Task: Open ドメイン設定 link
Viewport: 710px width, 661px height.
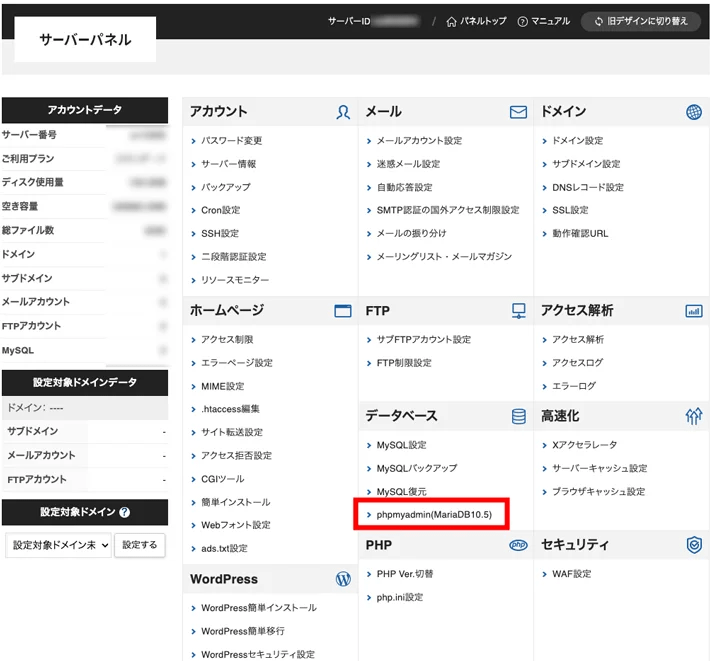Action: pos(577,141)
